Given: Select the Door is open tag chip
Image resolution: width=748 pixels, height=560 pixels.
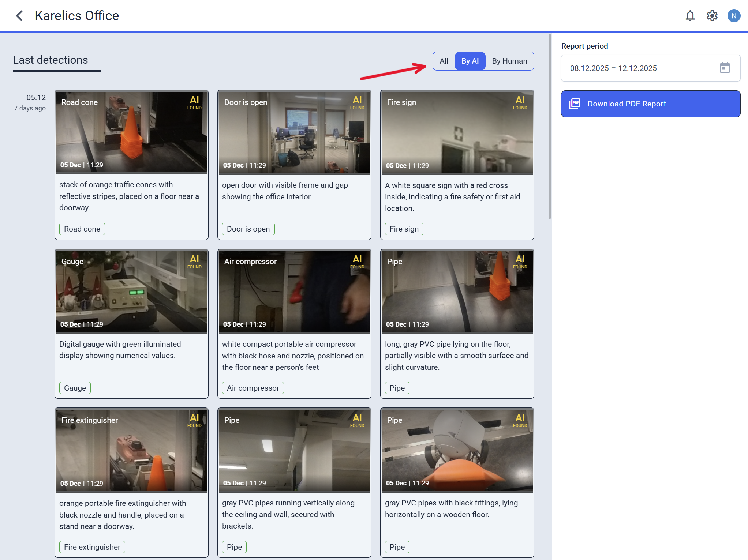Looking at the screenshot, I should point(248,229).
